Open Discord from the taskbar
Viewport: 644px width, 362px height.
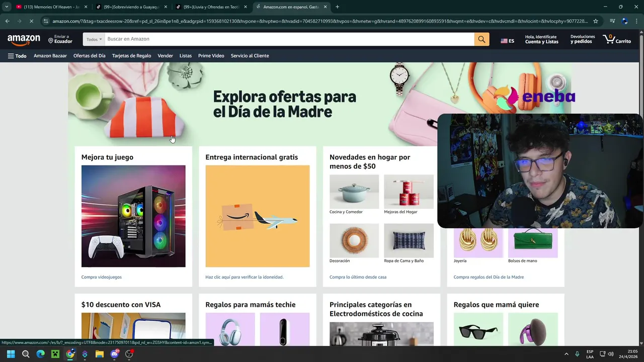[x=115, y=354]
